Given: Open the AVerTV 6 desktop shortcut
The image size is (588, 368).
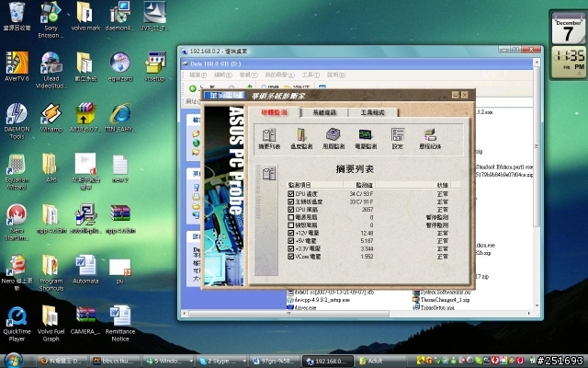Looking at the screenshot, I should pyautogui.click(x=17, y=67).
